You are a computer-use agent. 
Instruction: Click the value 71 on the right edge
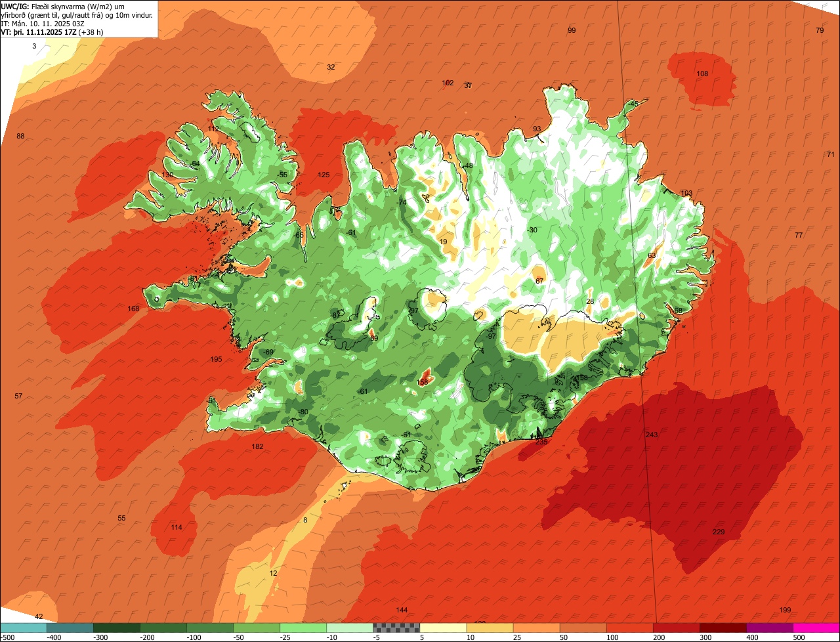tap(830, 154)
